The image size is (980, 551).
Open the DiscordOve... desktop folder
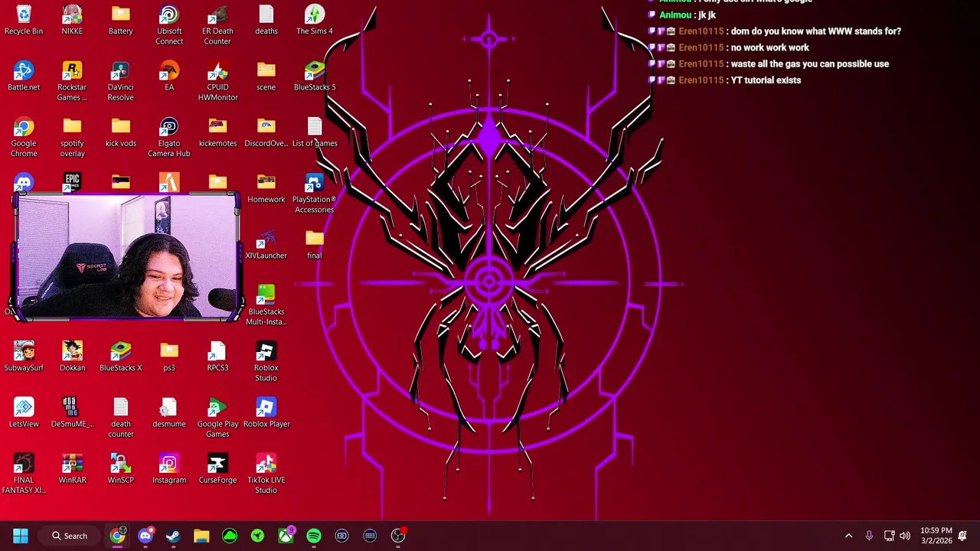[x=266, y=132]
